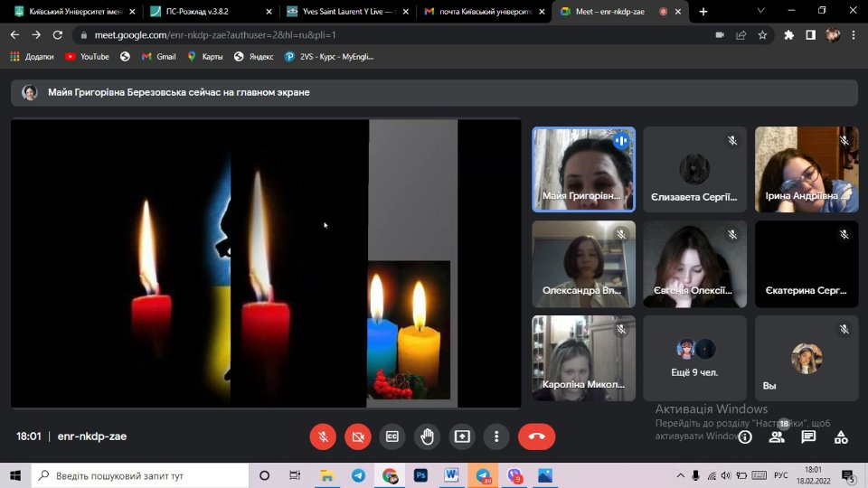Open the chat messages panel
This screenshot has width=868, height=488.
coord(808,437)
